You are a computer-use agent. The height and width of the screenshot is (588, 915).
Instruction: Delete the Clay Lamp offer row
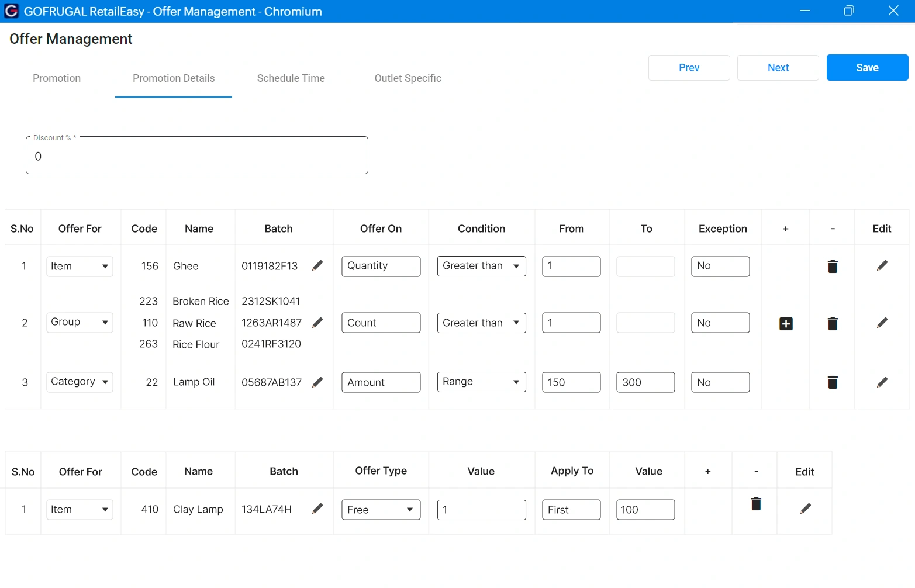click(x=755, y=503)
